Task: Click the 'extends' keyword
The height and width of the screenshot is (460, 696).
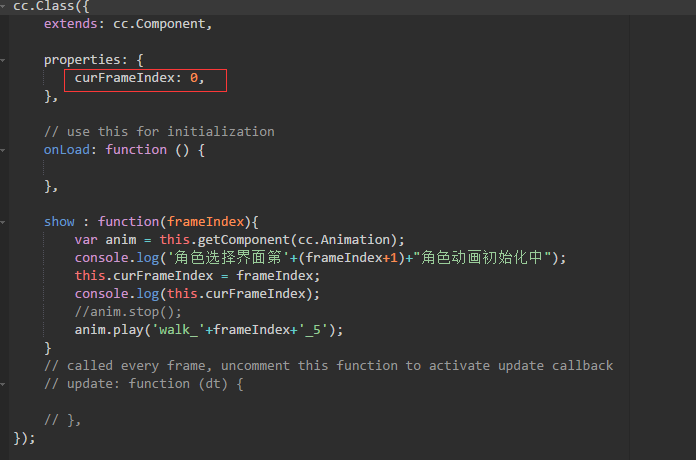Action: [71, 24]
